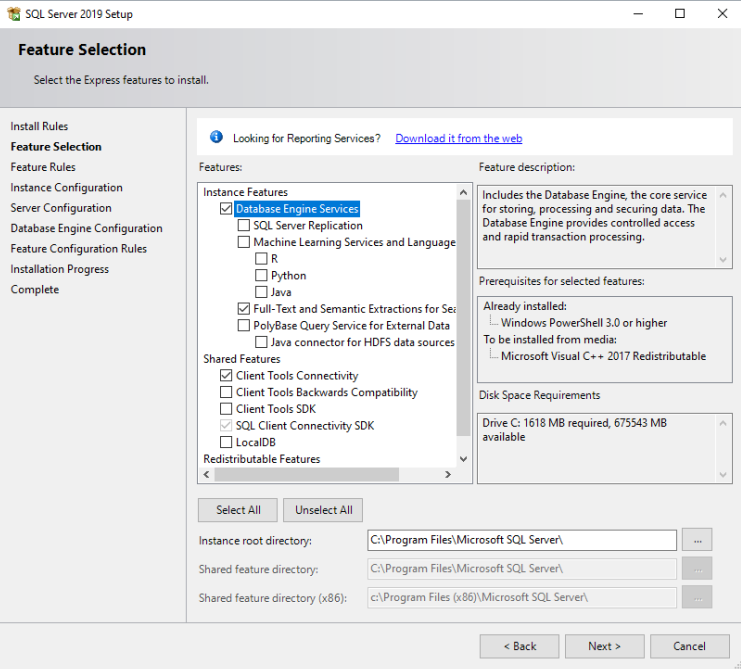Click the features list scroll up arrow
Screen dimensions: 741x669
coord(463,192)
